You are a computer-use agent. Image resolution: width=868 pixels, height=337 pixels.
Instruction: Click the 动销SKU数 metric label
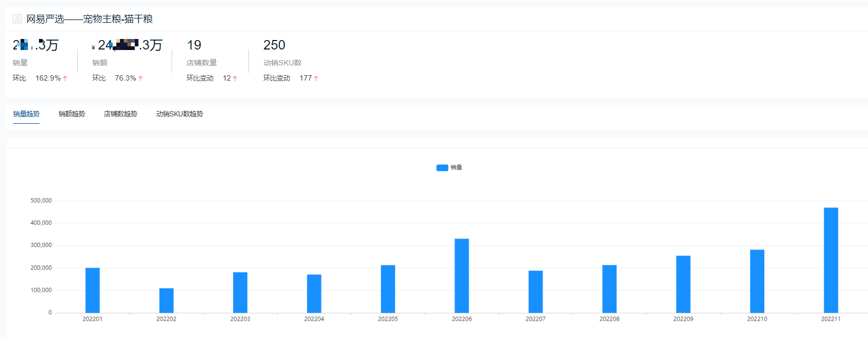tap(283, 63)
